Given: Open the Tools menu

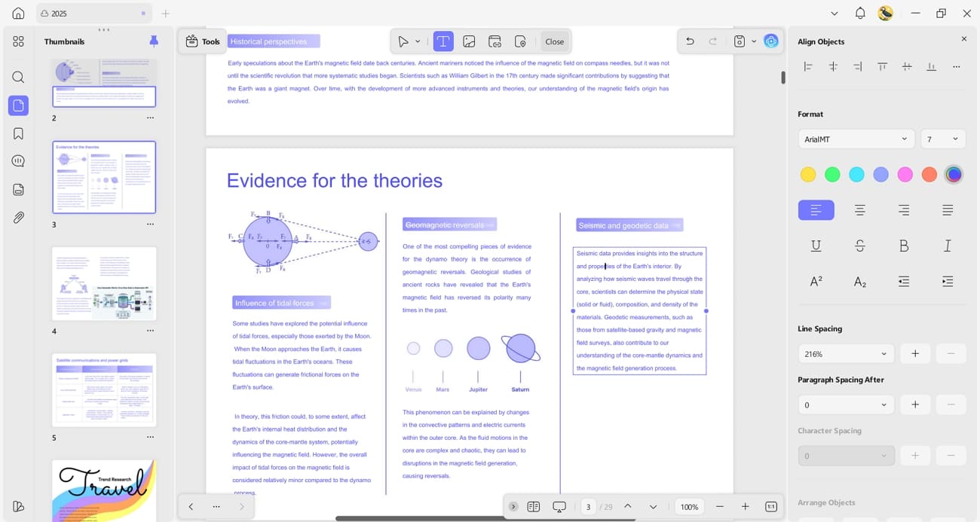Looking at the screenshot, I should coord(203,41).
